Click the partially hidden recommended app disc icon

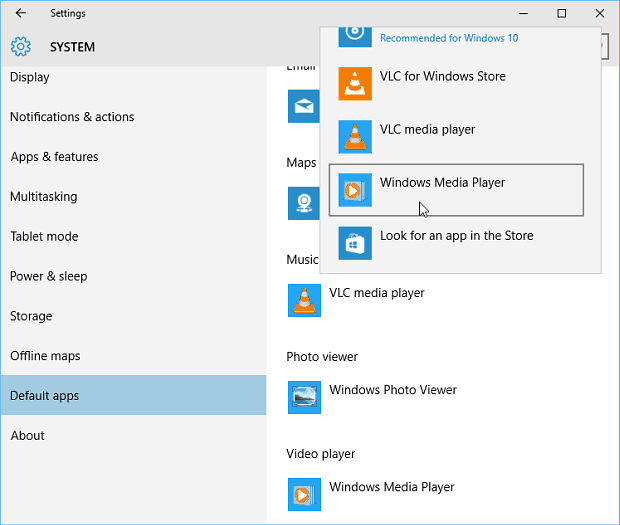click(355, 37)
